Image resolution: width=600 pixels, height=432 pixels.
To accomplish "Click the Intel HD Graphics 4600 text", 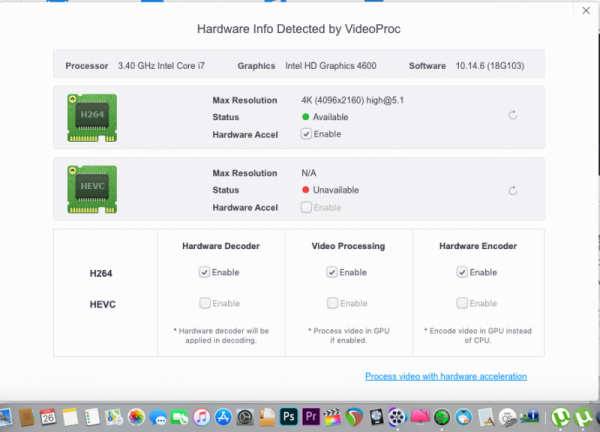I will click(x=331, y=66).
